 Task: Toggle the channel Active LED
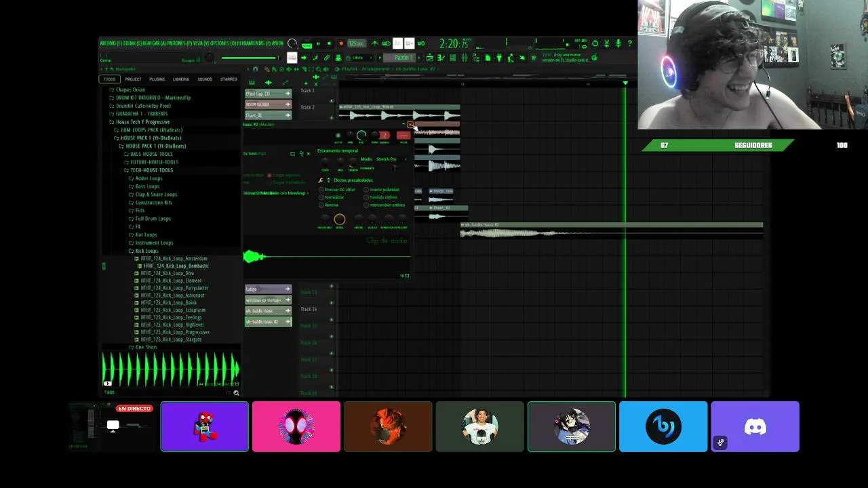[338, 136]
